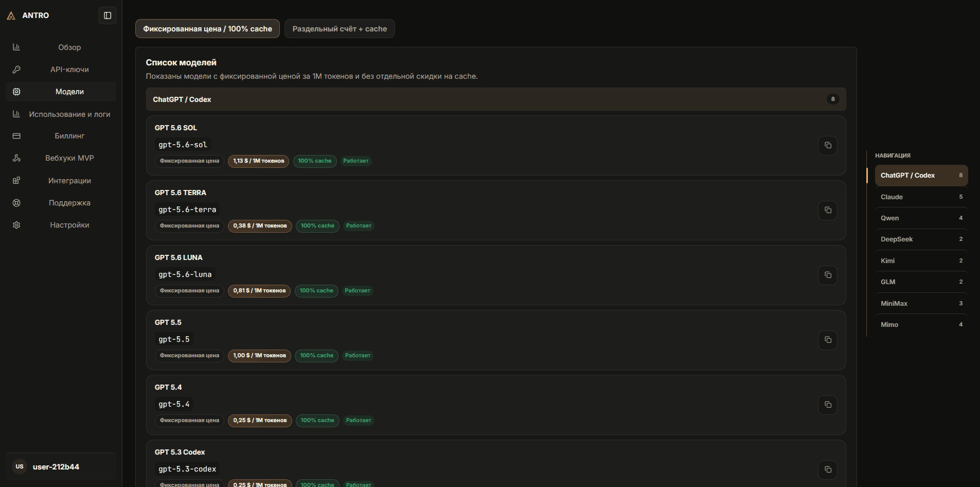Click the 1,13 $ / 1M токенов price badge
This screenshot has width=980, height=487.
pos(259,161)
